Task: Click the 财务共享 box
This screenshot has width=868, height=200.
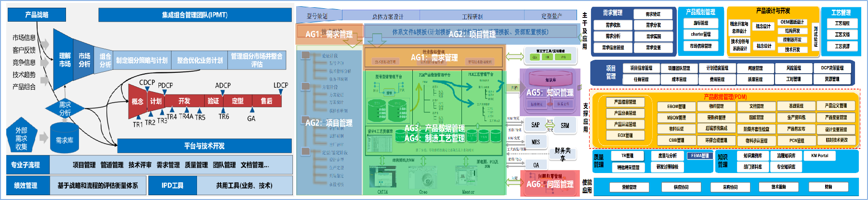Action: (563, 154)
